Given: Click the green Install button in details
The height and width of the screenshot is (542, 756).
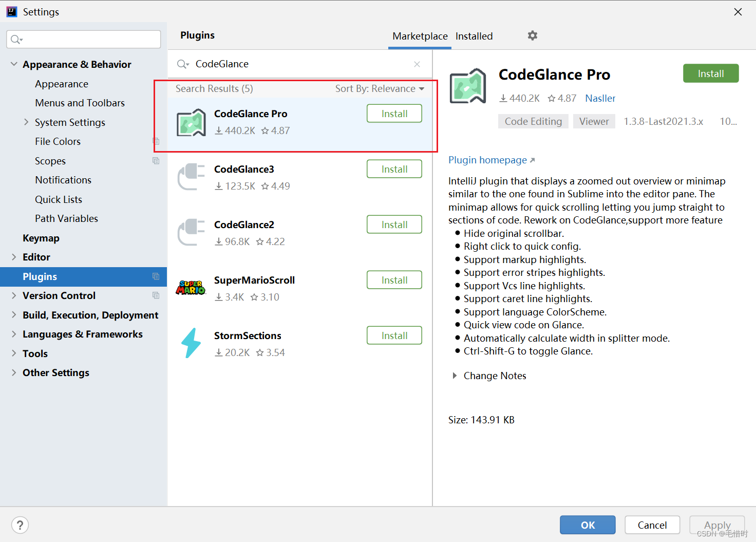Looking at the screenshot, I should [x=711, y=73].
